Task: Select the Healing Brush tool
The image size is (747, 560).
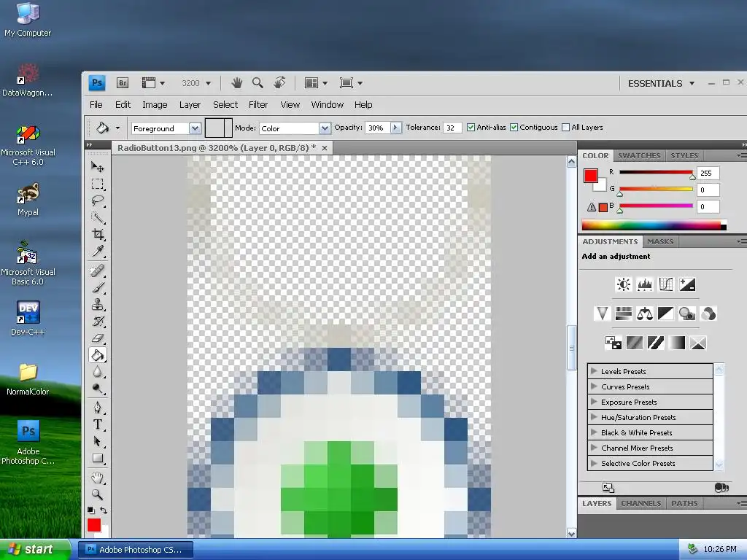Action: (x=98, y=271)
